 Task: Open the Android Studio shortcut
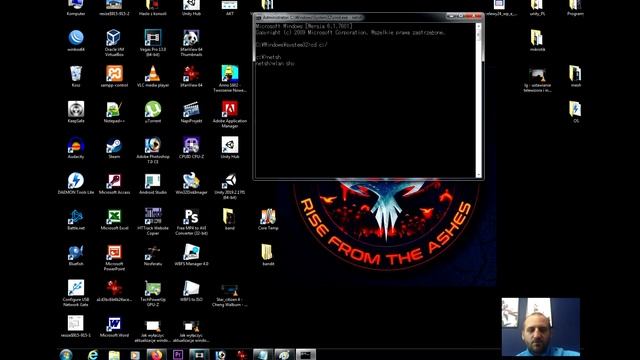click(x=153, y=183)
